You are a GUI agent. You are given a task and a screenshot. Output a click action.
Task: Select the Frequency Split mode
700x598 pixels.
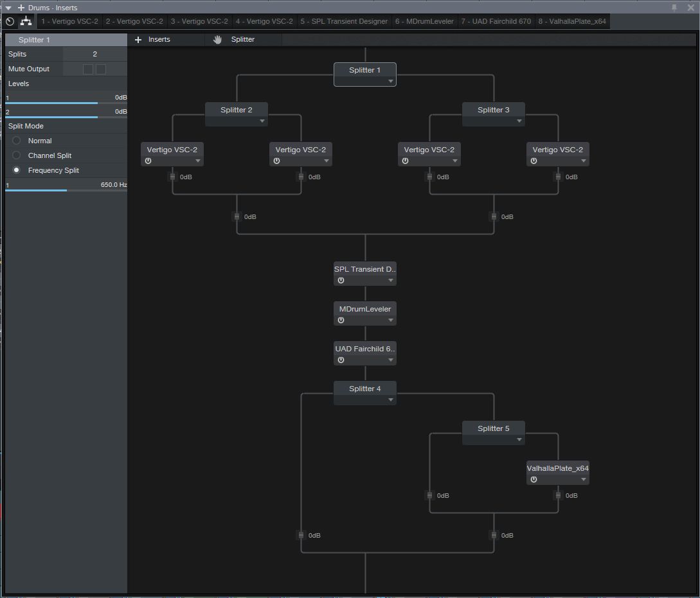(17, 170)
